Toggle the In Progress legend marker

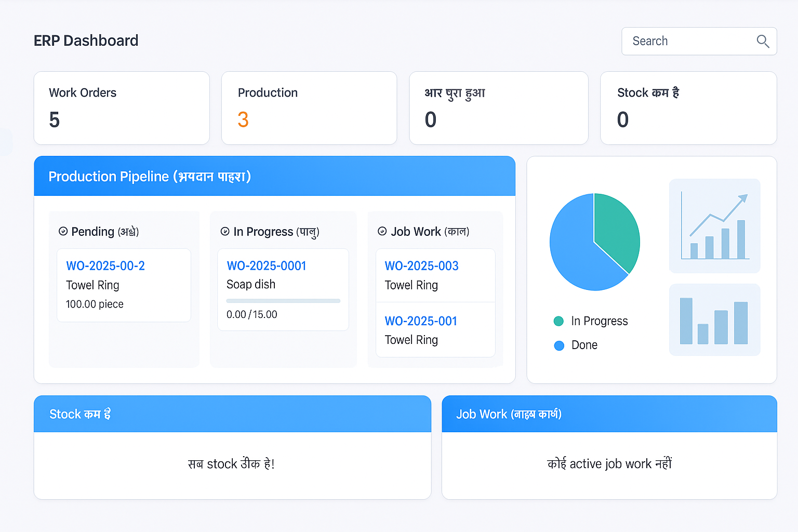tap(558, 321)
